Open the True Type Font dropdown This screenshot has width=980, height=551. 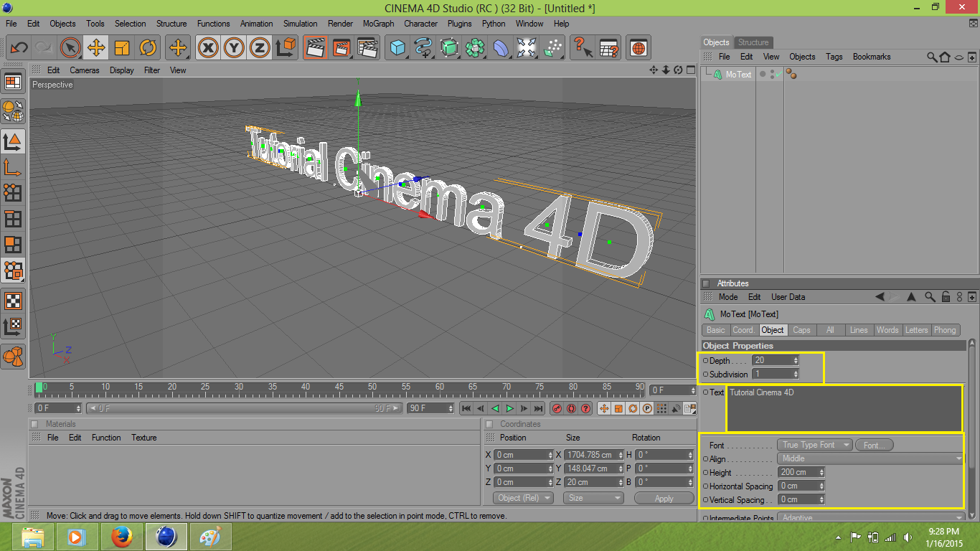pyautogui.click(x=815, y=445)
